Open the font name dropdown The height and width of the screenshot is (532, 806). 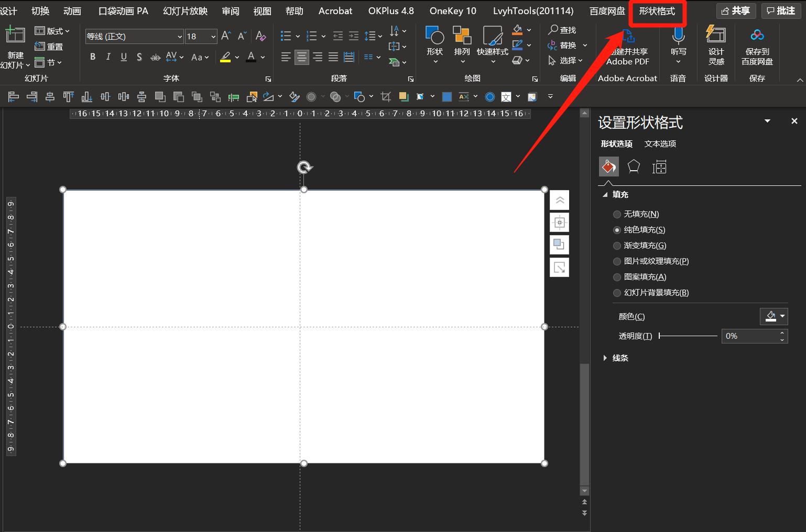[x=180, y=36]
